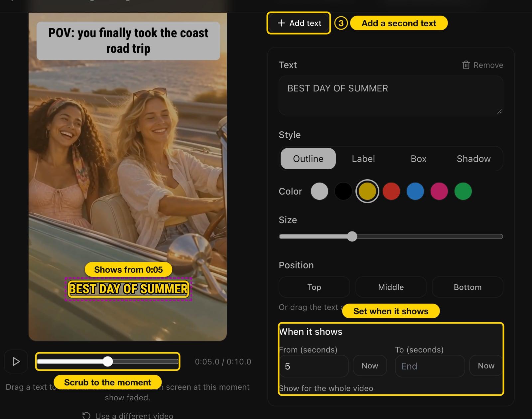Pick the black color swatch
The image size is (532, 419).
point(343,191)
